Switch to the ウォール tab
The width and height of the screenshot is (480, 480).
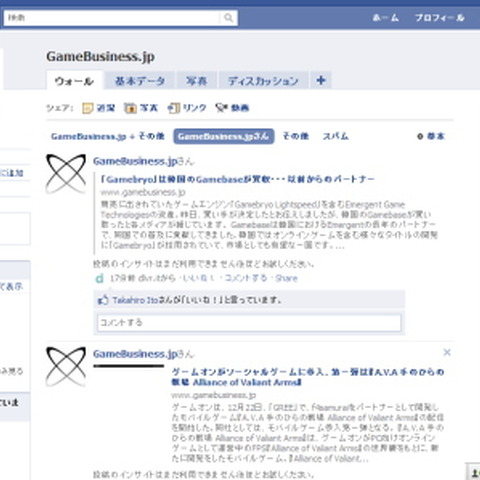click(x=74, y=80)
